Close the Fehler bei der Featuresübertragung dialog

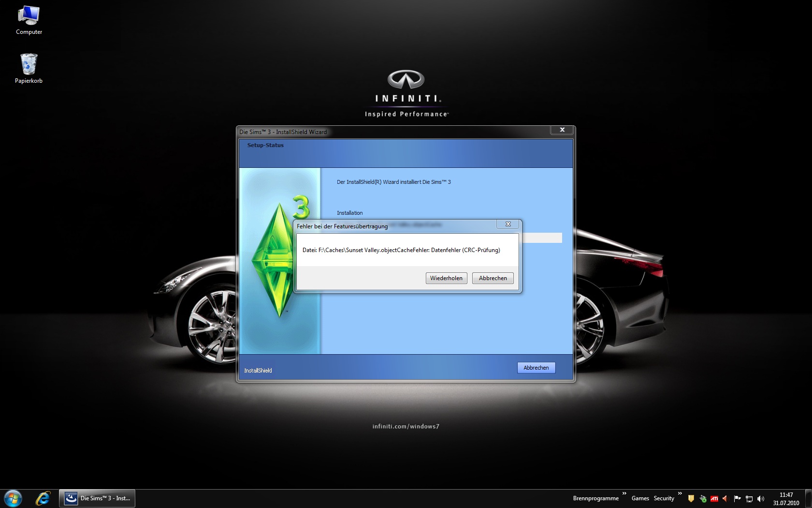[508, 224]
